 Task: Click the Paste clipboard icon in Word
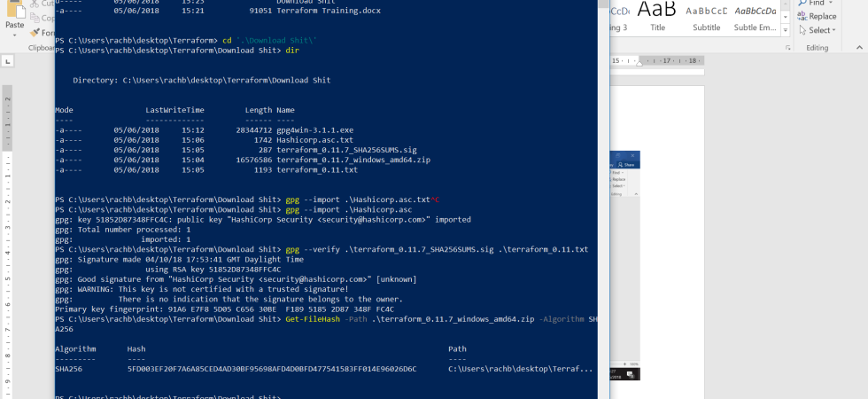pyautogui.click(x=14, y=8)
